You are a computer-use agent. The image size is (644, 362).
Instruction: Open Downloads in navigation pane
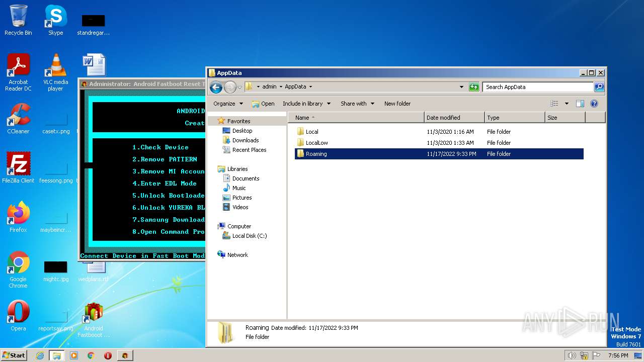point(245,140)
